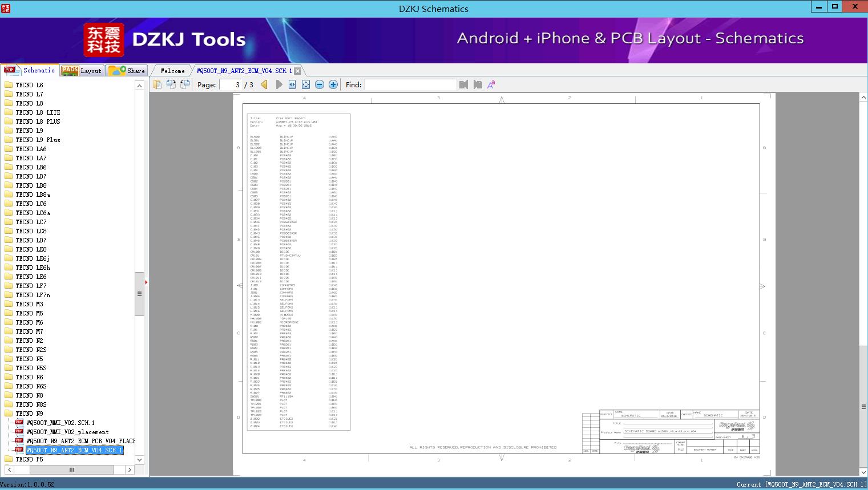Go to next page with gray arrow
Viewport: 868px width, 490px height.
point(278,84)
